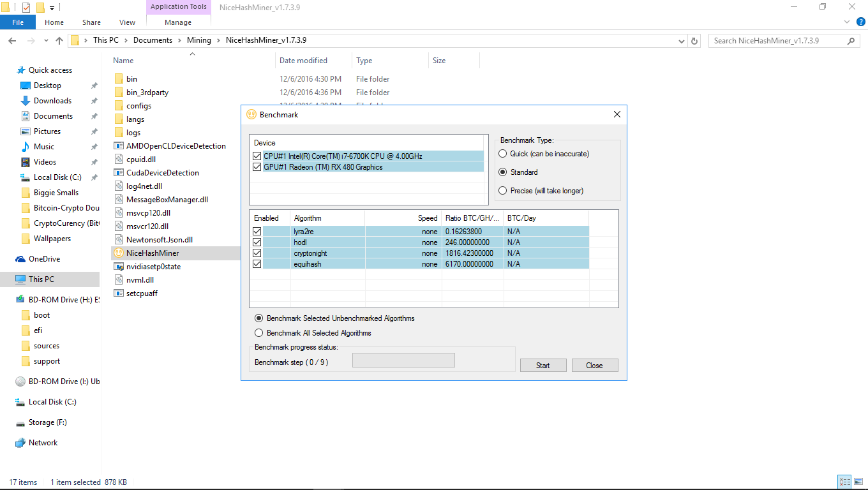Expand the address bar history dropdown

[682, 41]
